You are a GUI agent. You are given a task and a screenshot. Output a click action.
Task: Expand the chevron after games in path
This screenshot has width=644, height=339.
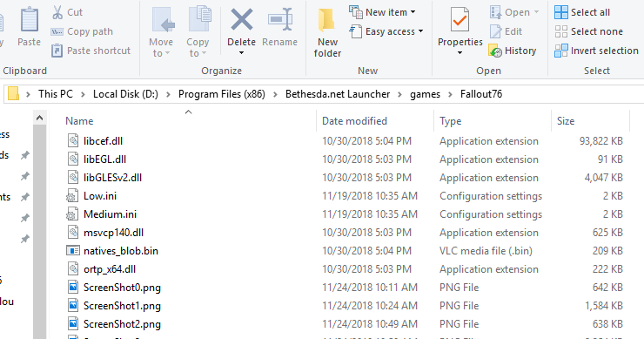[x=450, y=94]
